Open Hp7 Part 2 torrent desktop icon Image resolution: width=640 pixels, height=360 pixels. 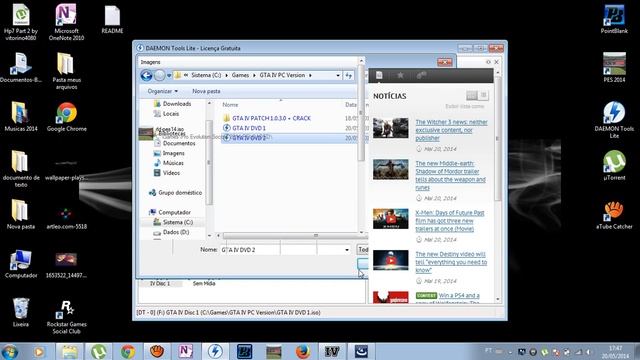20,21
